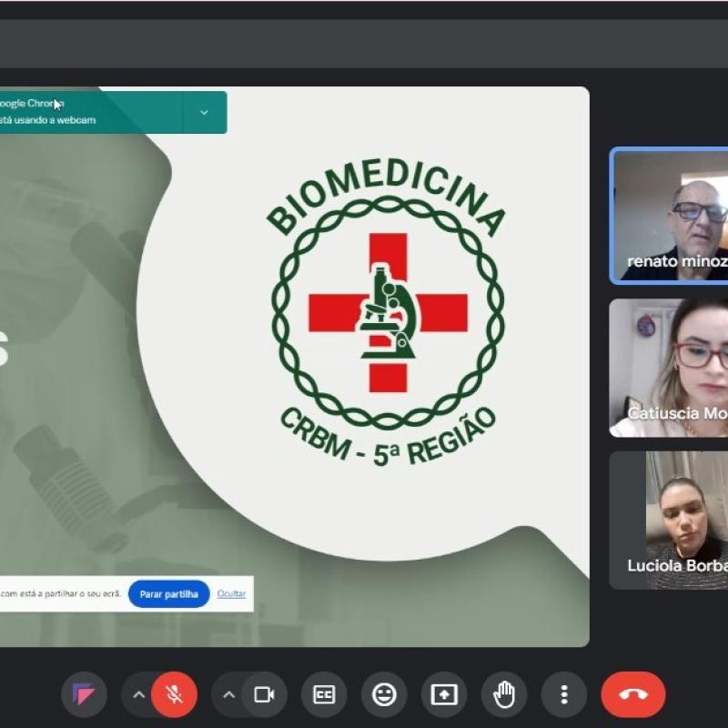Click the present screen icon

pyautogui.click(x=444, y=695)
